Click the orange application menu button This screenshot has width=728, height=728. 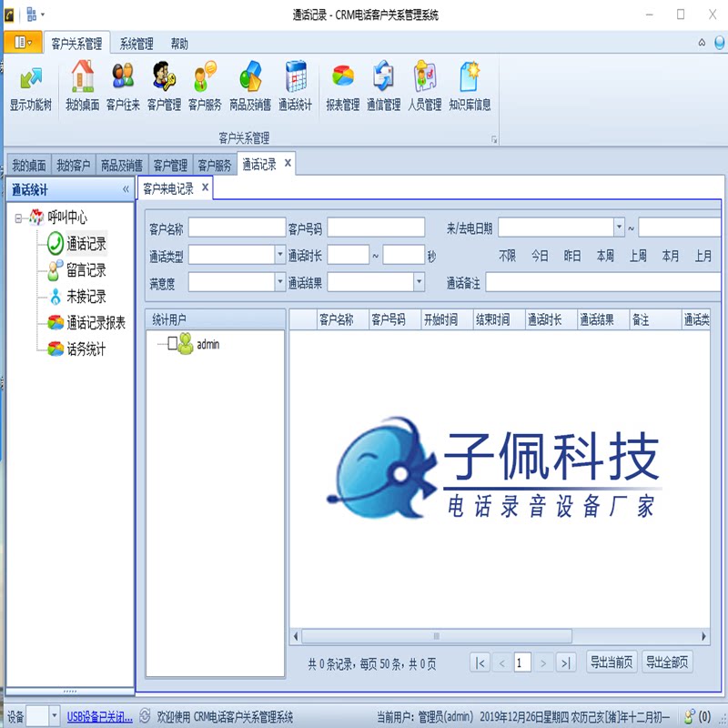tap(23, 43)
